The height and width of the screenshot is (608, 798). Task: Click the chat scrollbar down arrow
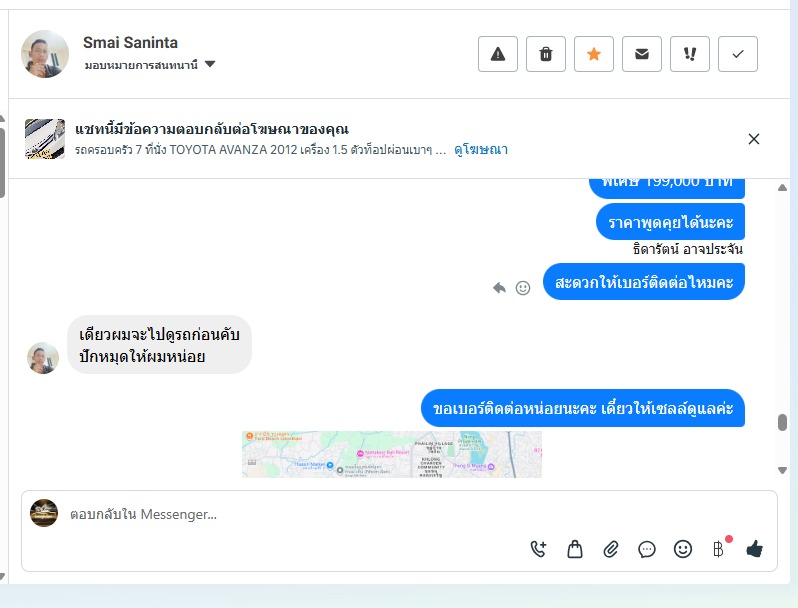tap(782, 470)
